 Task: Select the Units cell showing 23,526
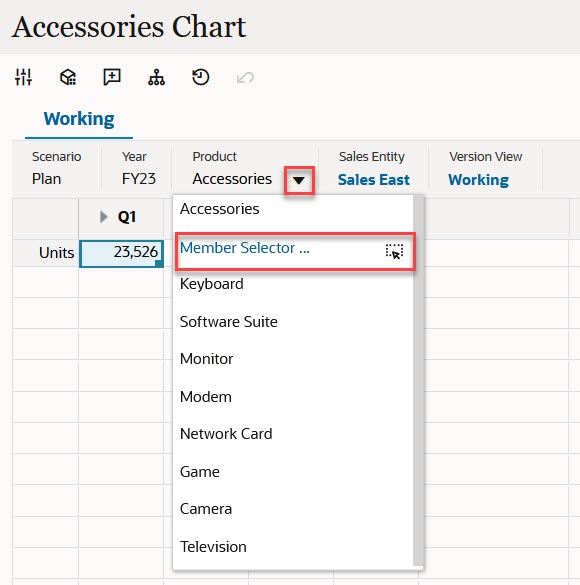[121, 253]
